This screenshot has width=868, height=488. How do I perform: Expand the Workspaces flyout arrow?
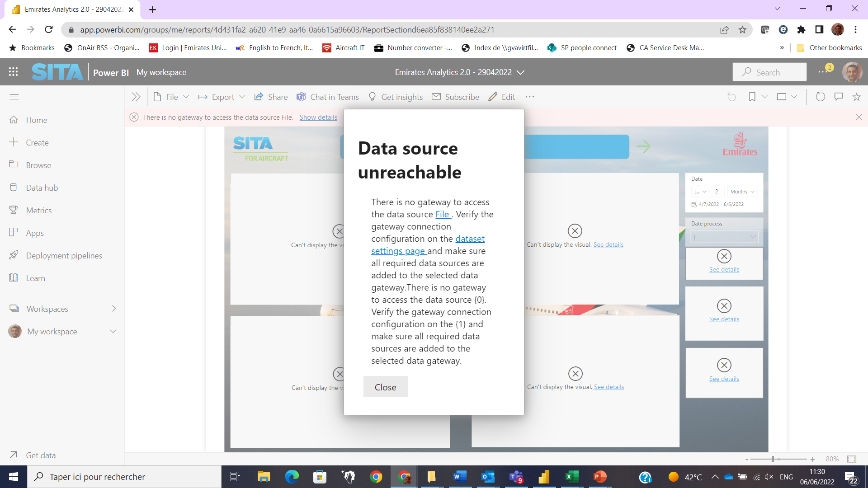[114, 309]
